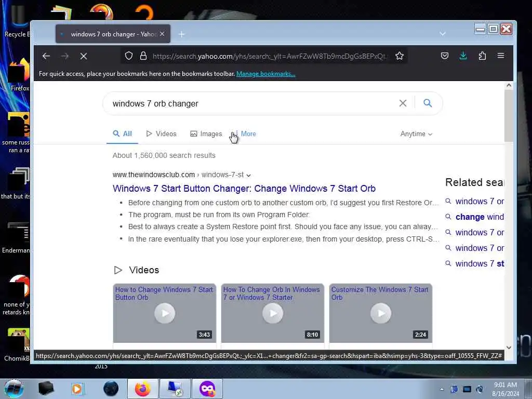Open the Recycle Bin desktop icon

pyautogui.click(x=16, y=21)
